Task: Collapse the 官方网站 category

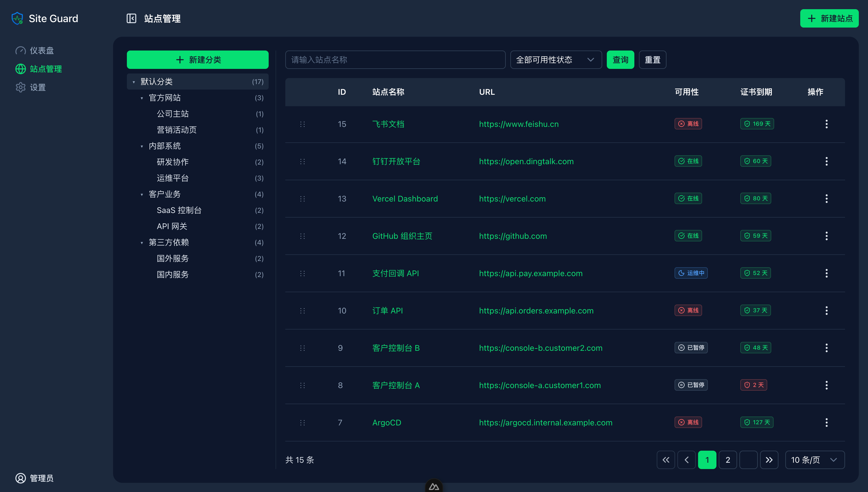Action: 142,98
